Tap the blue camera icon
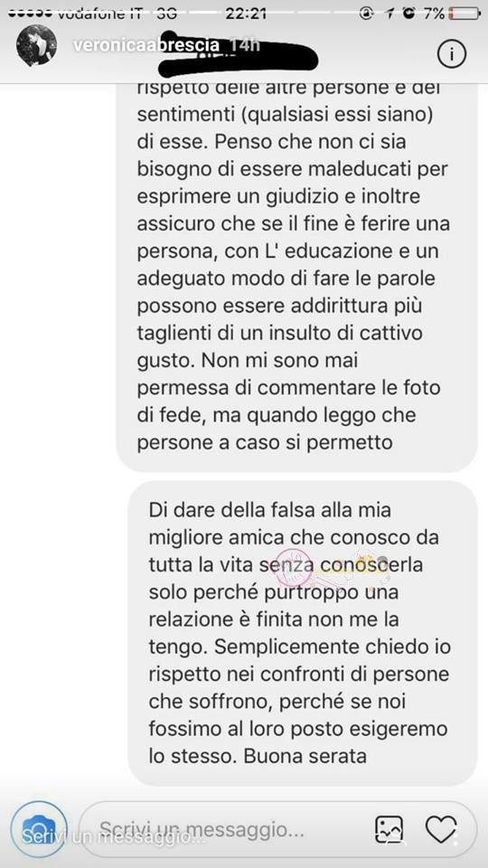This screenshot has height=868, width=488. [x=39, y=827]
